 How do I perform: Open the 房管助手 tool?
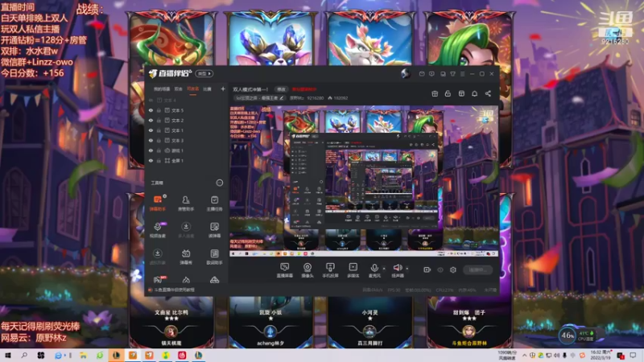point(186,204)
